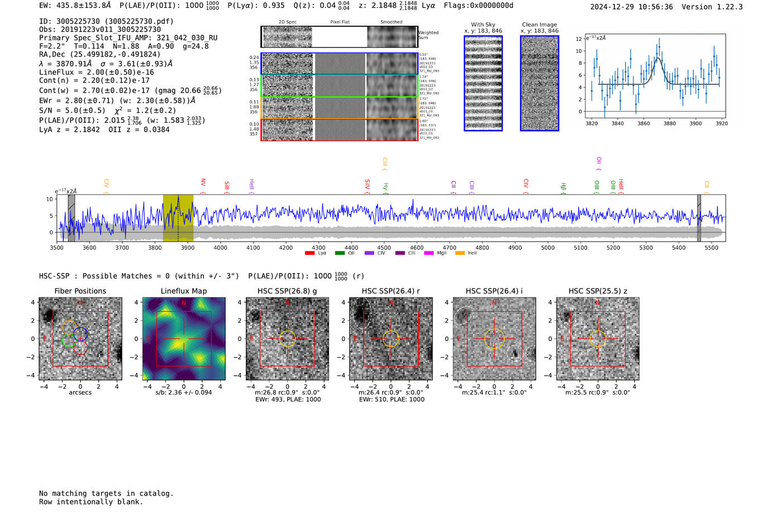The width and height of the screenshot is (782, 532).
Task: Click the 'EW: 435.8±153.8Å' header value
Action: 75,6
